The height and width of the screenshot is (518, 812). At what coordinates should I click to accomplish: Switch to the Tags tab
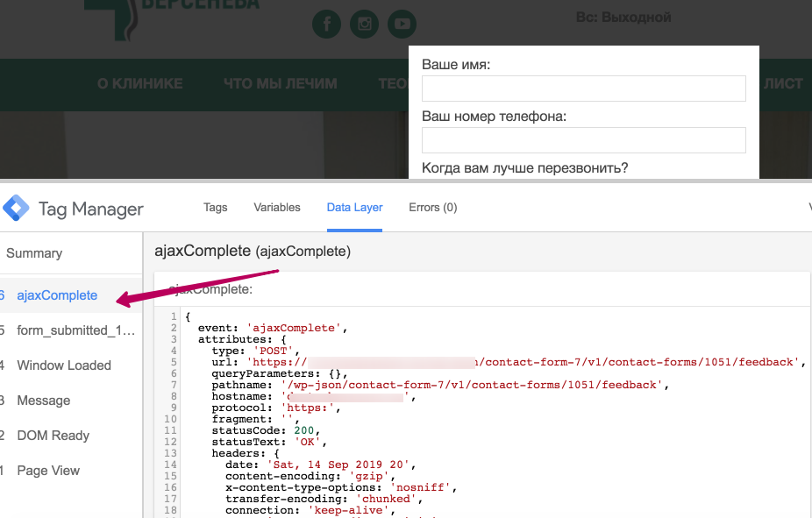(x=216, y=208)
